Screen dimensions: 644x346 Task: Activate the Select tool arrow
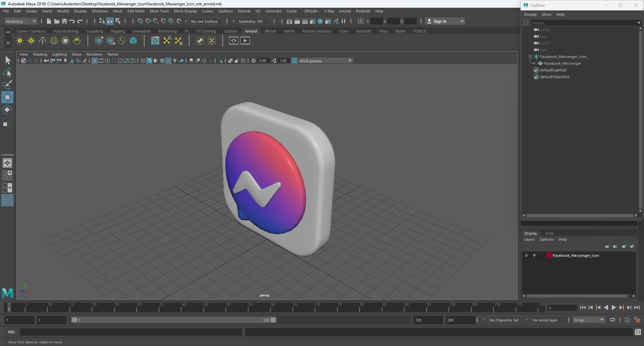[7, 60]
